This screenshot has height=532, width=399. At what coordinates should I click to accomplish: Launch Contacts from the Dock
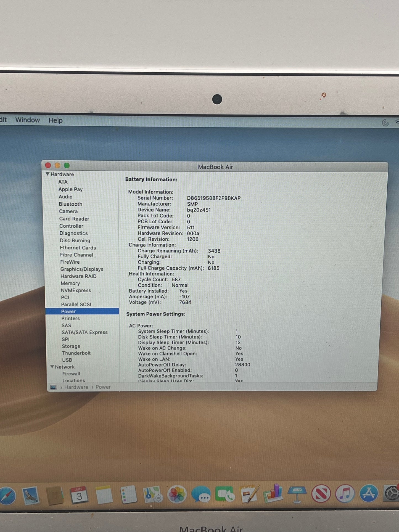coord(55,496)
